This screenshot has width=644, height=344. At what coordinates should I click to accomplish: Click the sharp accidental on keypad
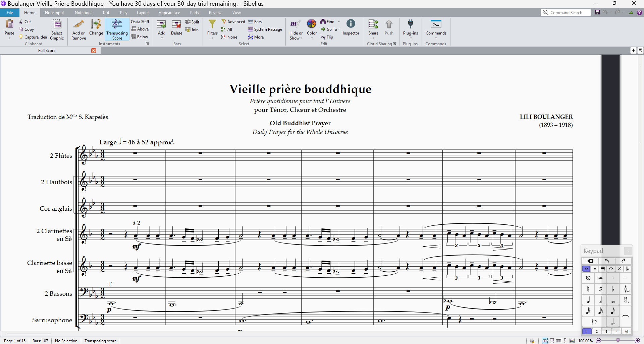pos(600,289)
